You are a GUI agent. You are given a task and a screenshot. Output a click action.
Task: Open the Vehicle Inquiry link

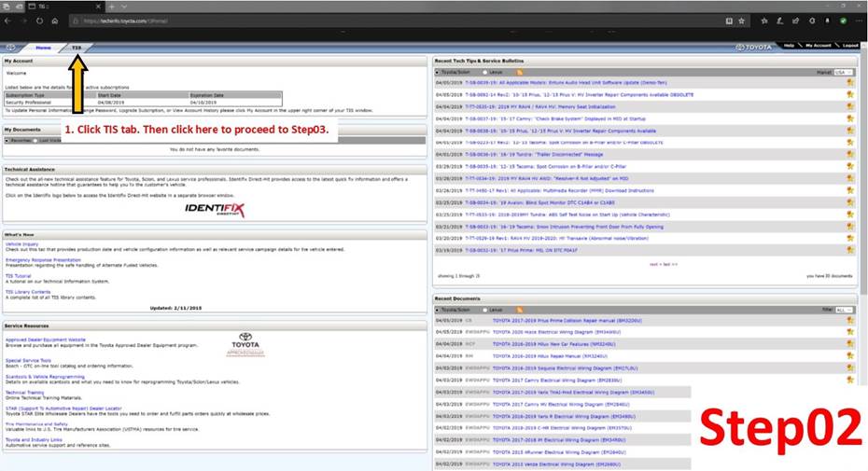coord(22,244)
